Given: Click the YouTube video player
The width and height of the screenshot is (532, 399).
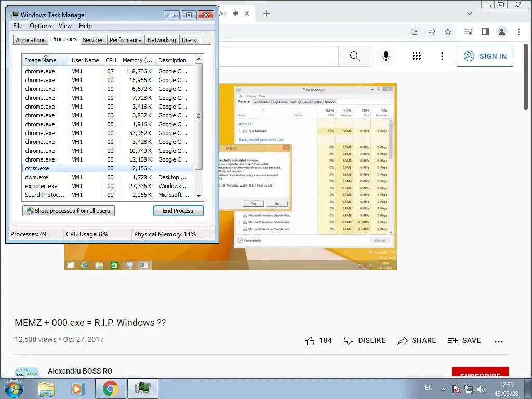Looking at the screenshot, I should [231, 177].
